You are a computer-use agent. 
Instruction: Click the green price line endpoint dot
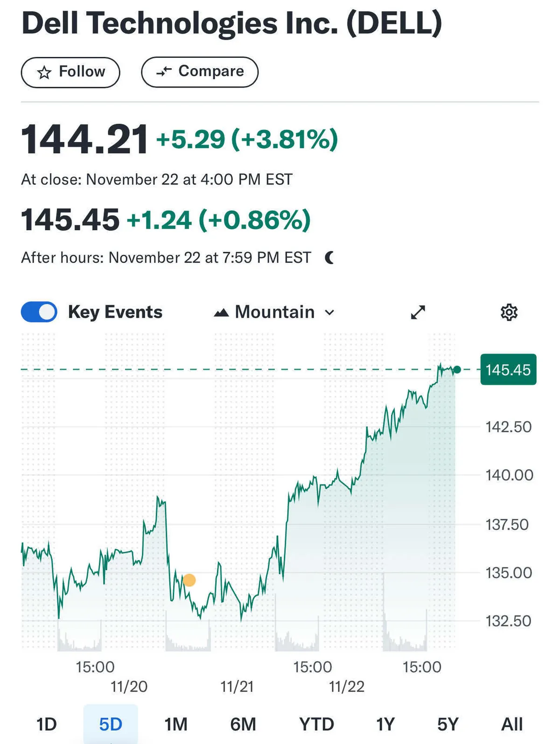click(457, 370)
